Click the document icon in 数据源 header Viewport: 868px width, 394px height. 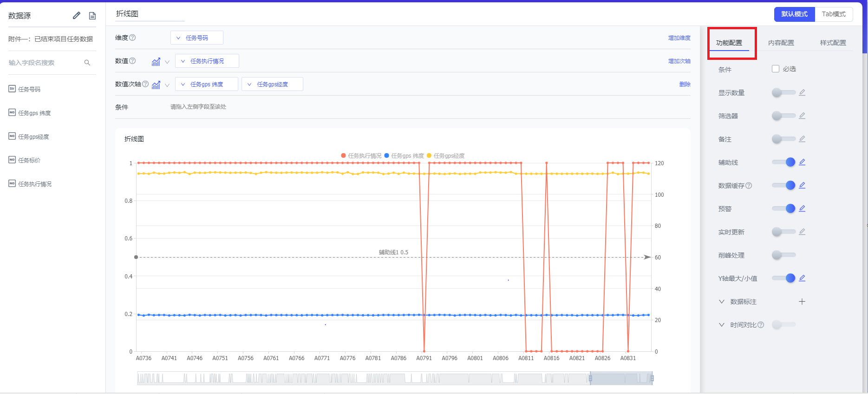pos(92,16)
